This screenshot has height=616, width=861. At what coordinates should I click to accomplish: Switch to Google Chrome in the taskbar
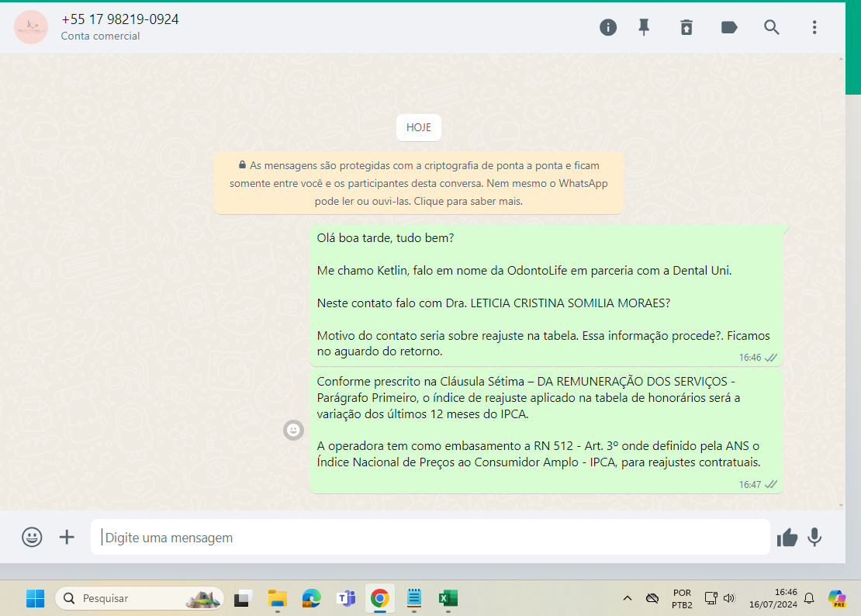[380, 598]
